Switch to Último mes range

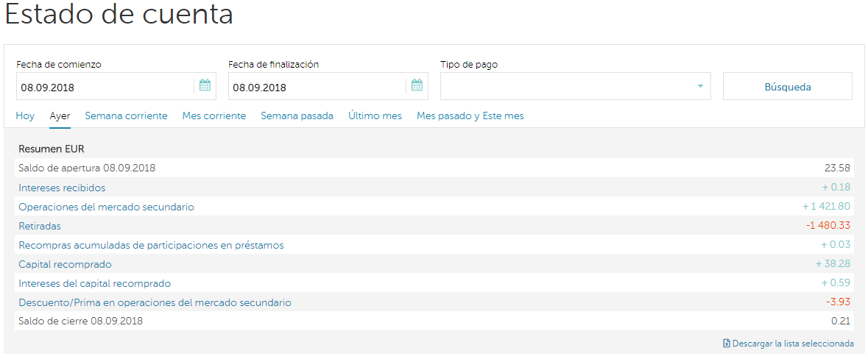[x=375, y=116]
